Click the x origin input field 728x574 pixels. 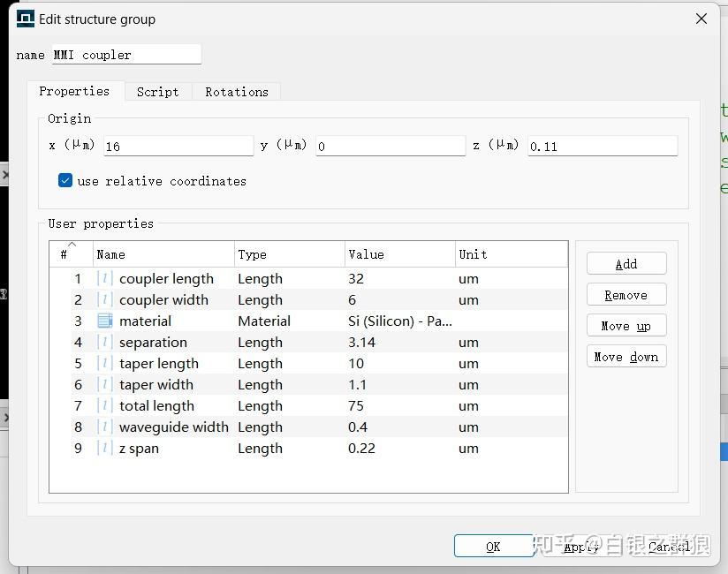[178, 147]
